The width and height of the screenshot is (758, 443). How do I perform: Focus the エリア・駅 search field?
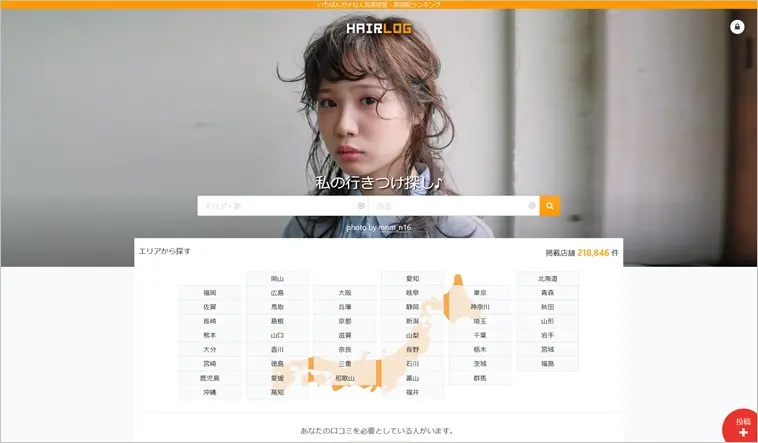(277, 206)
